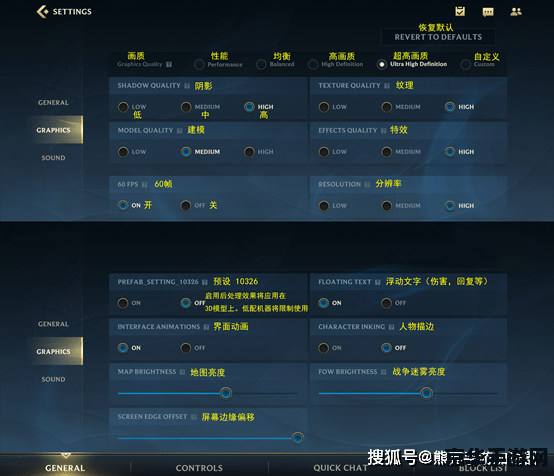Turn PREFAB_SETTING_10326 on
The width and height of the screenshot is (554, 476).
click(123, 303)
